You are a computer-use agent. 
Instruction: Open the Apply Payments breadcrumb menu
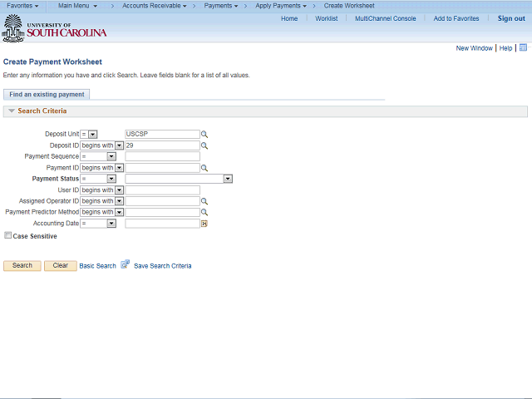click(281, 6)
